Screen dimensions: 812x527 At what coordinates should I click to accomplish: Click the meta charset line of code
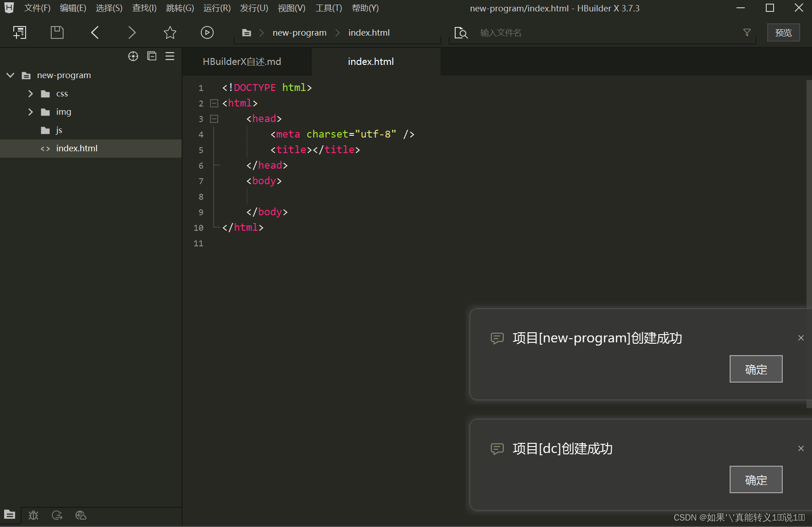[x=342, y=134]
